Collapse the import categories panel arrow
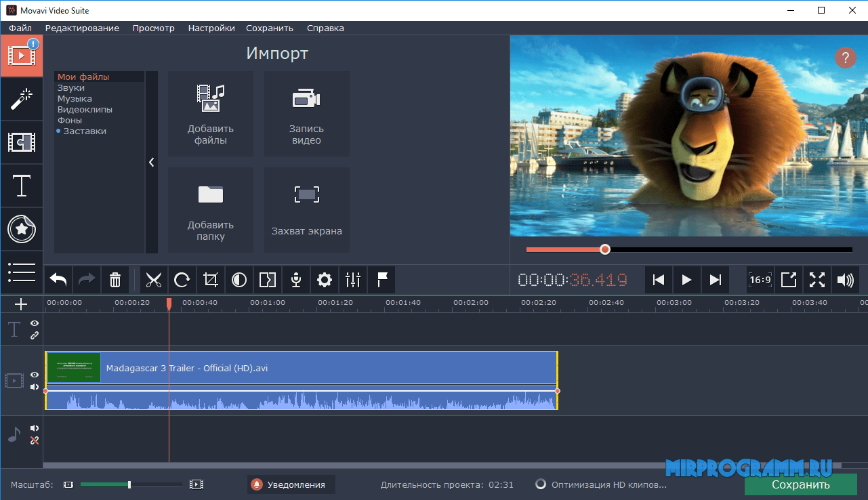 click(152, 163)
